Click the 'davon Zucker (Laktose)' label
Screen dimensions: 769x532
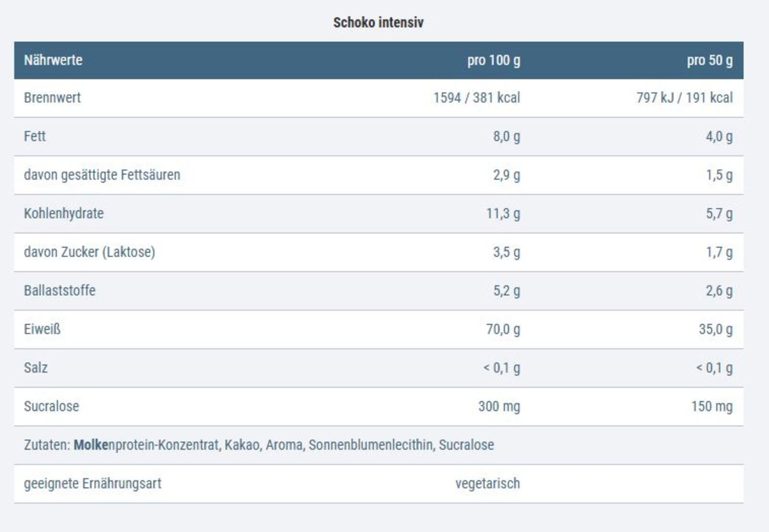(89, 252)
